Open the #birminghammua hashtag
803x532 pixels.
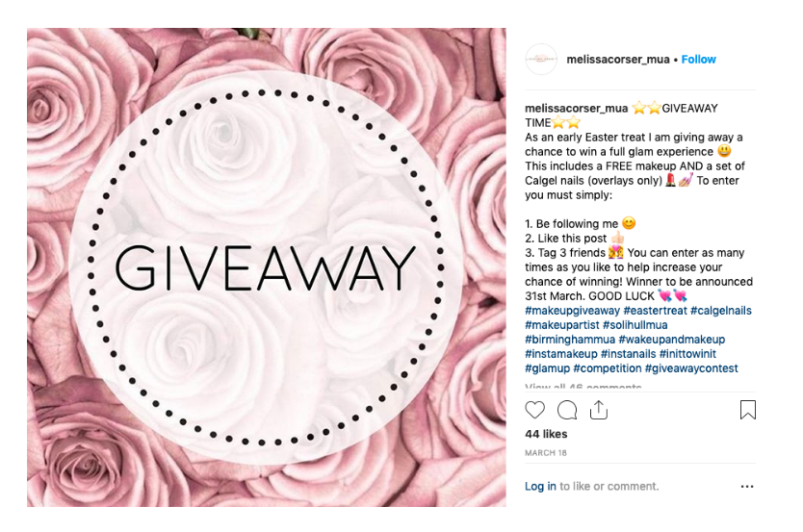point(570,340)
